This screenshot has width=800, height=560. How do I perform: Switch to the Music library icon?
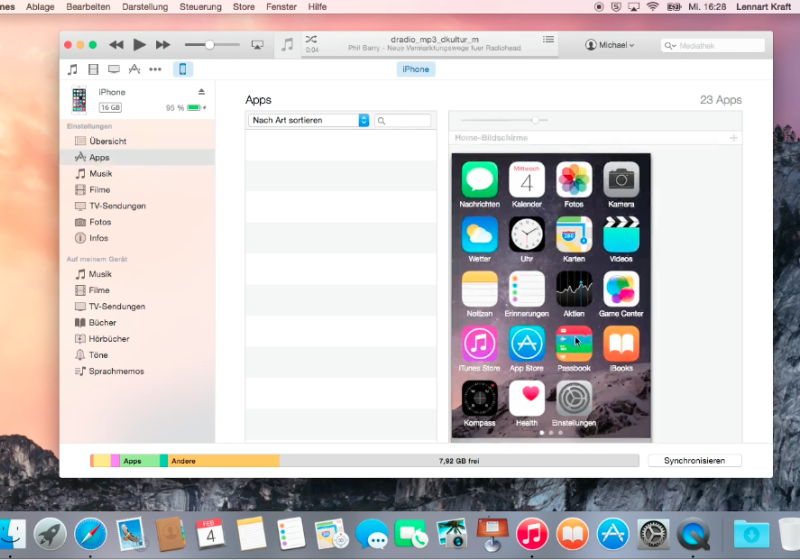coord(73,69)
